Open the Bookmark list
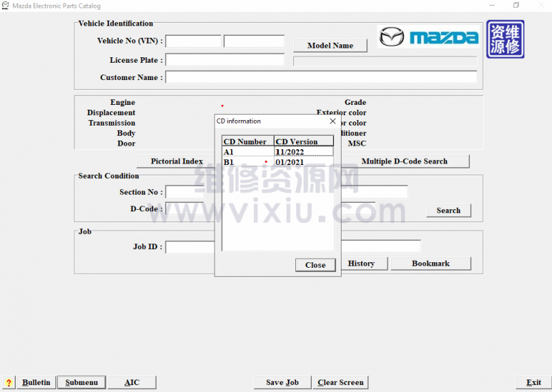The image size is (552, 392). pos(431,264)
